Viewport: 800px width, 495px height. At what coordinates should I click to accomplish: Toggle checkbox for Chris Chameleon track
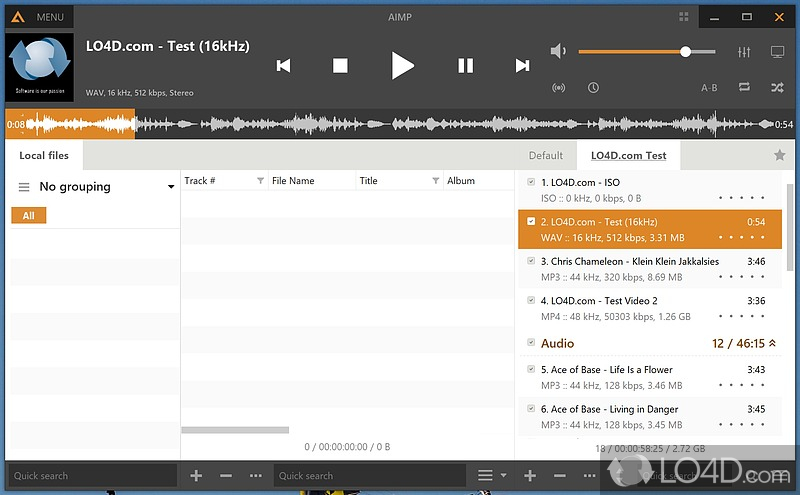pos(531,261)
